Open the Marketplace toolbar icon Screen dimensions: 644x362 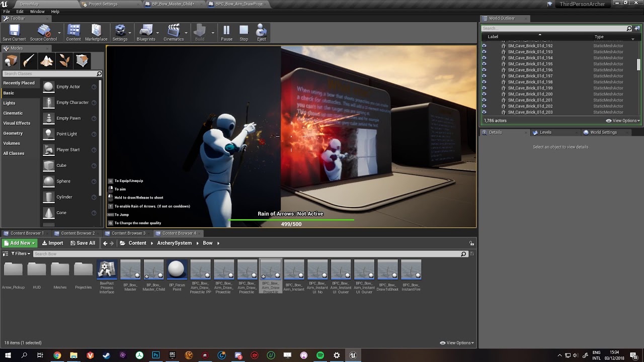96,33
